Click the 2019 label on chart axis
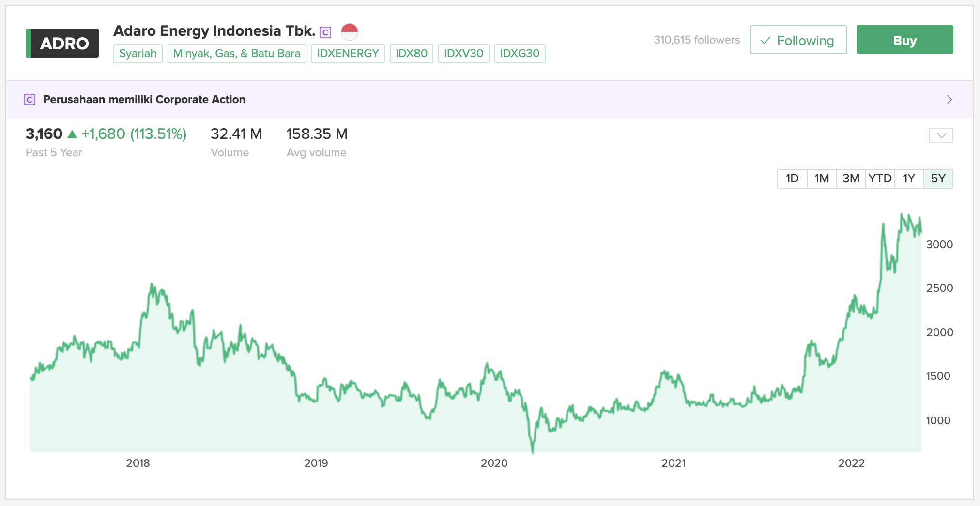Image resolution: width=980 pixels, height=506 pixels. [316, 463]
